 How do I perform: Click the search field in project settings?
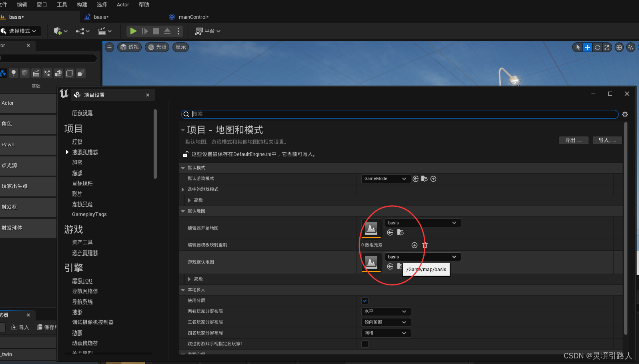400,114
